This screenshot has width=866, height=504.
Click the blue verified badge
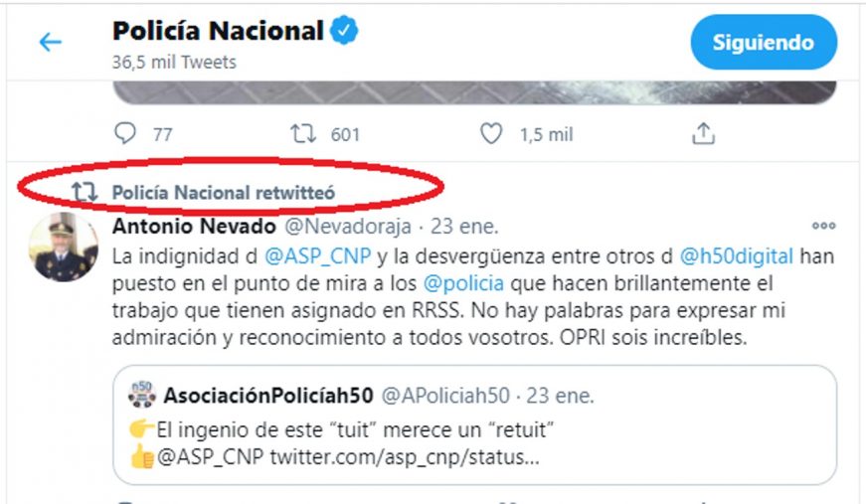(x=344, y=31)
